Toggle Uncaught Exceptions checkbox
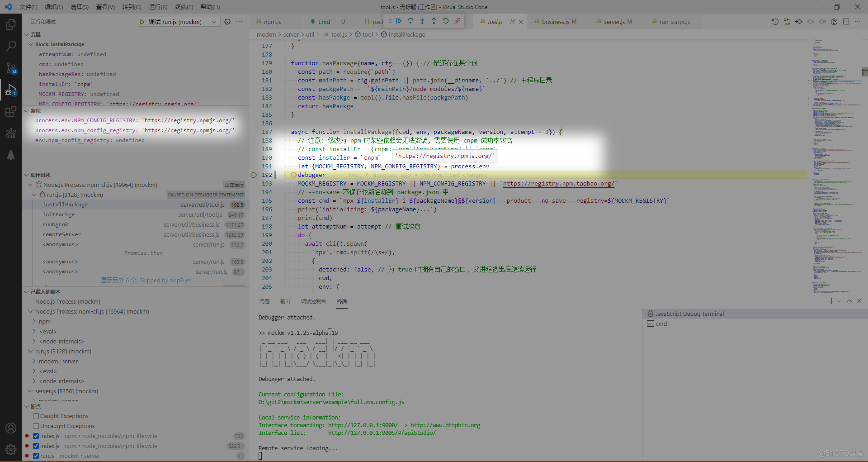 click(x=36, y=426)
